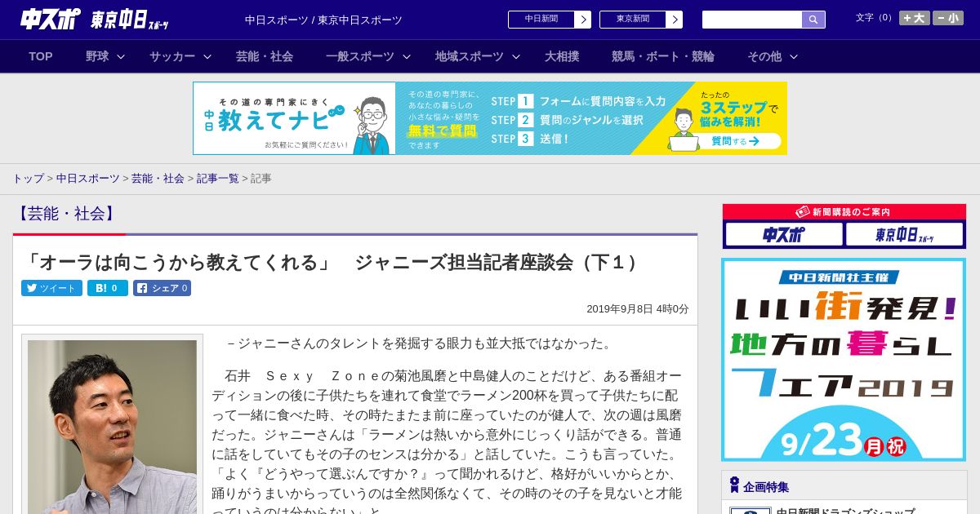
Task: Open the その他 menu
Action: [764, 56]
